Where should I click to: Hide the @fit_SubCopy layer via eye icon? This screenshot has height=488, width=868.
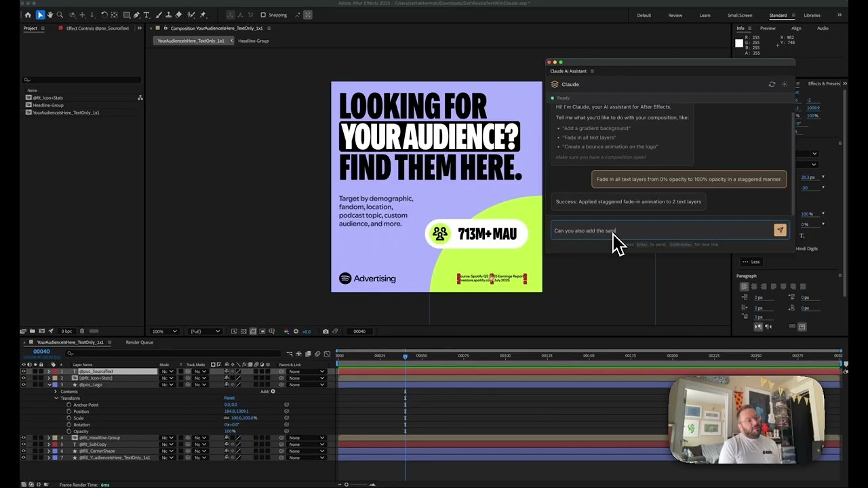click(23, 445)
